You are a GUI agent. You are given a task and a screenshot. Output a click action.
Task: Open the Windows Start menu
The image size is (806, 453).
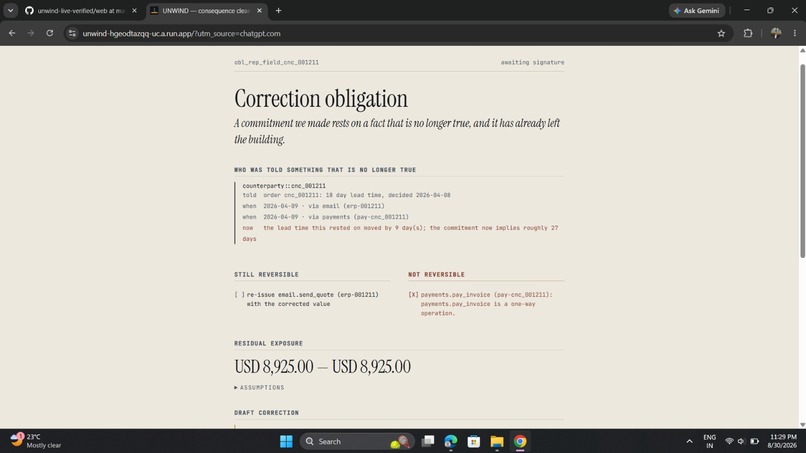[x=286, y=441]
